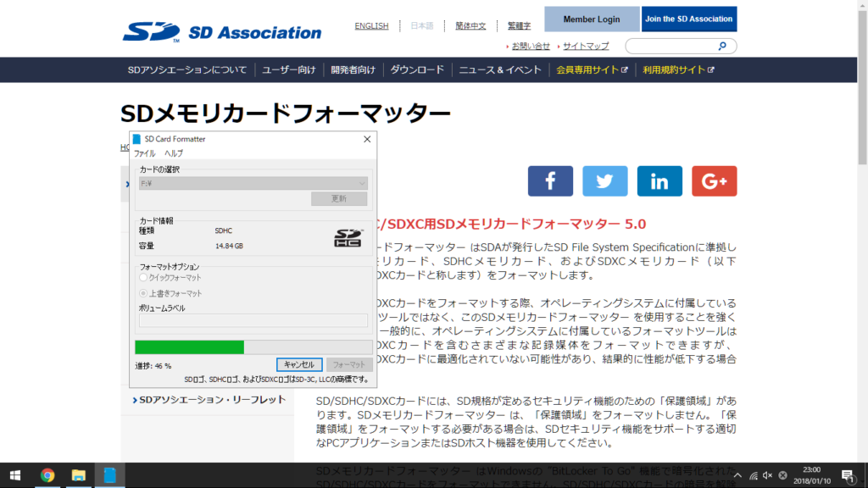Open File Explorer from the taskbar
868x488 pixels.
click(x=78, y=475)
